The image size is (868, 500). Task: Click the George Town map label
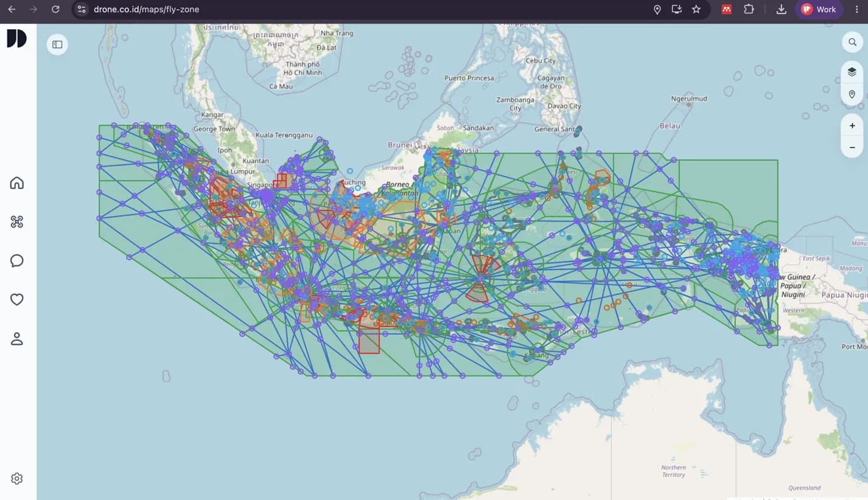coord(214,129)
